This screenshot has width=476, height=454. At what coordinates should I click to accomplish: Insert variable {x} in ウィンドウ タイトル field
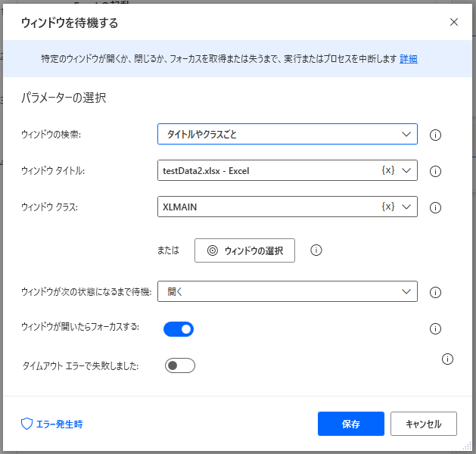(387, 170)
